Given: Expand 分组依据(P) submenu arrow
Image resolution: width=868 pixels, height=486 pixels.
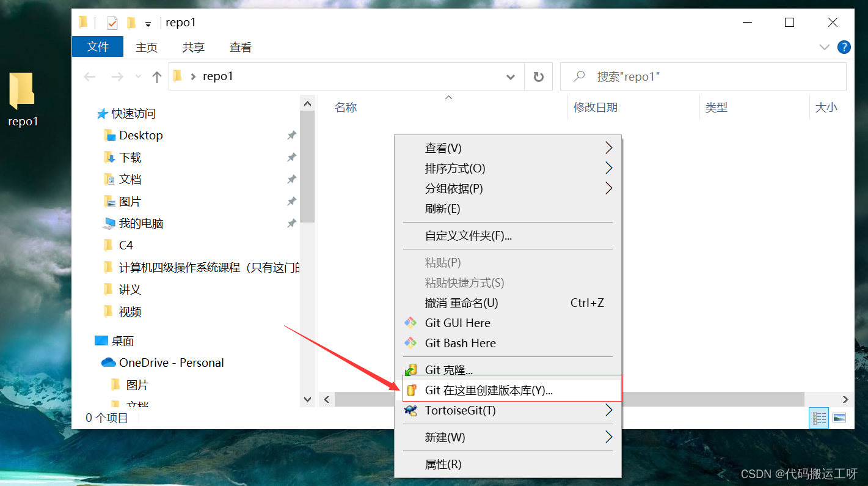Looking at the screenshot, I should coord(608,188).
